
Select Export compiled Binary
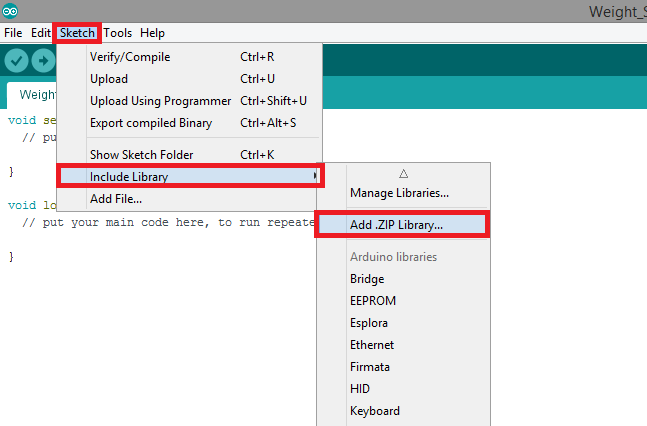[151, 123]
